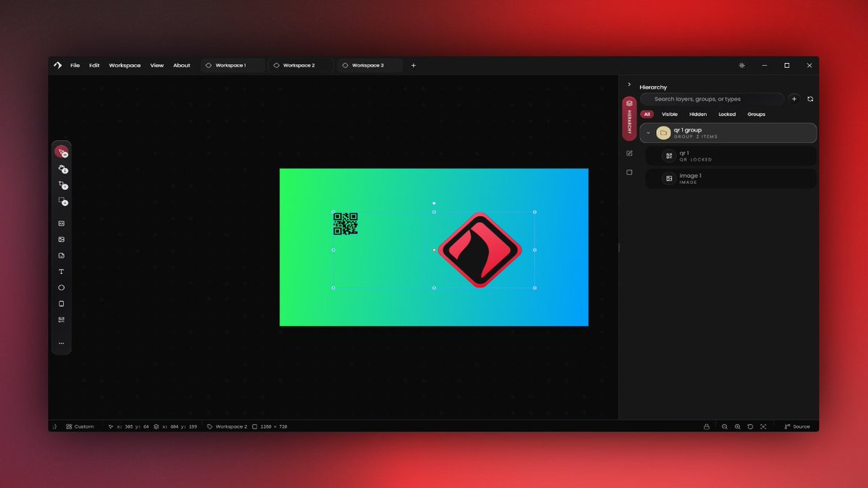Select the pointer selection tool

[x=61, y=152]
